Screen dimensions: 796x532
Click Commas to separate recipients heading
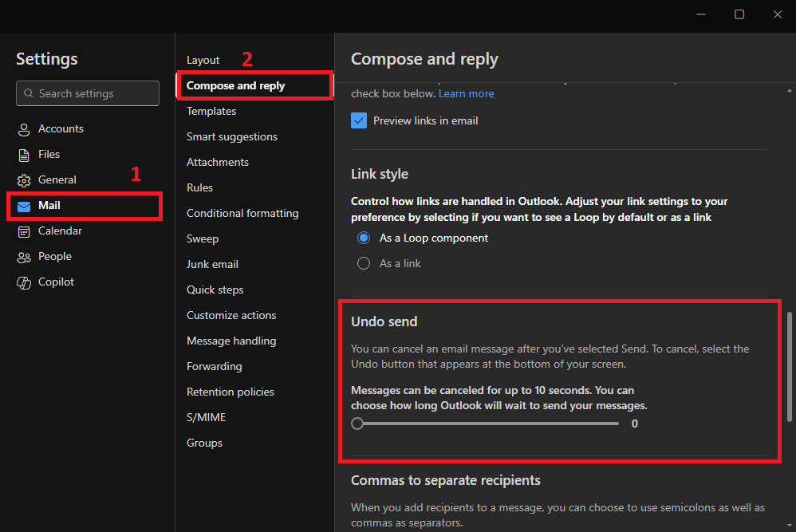(446, 480)
